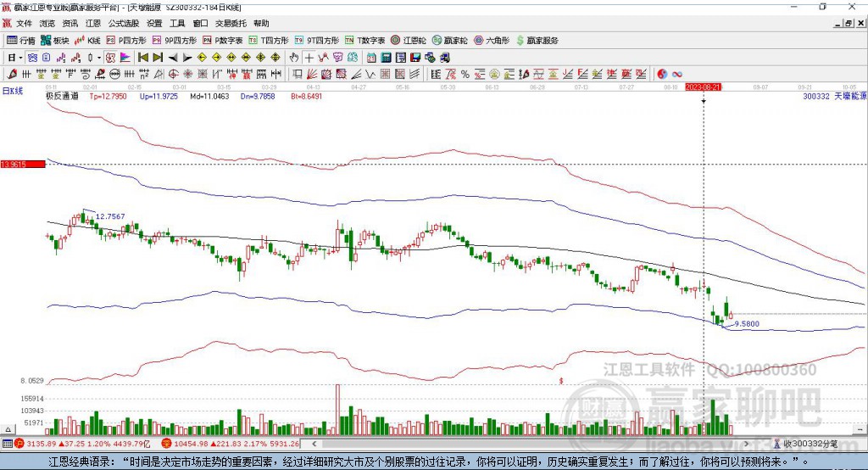Select the red fan lines drawing tool
The image size is (868, 470).
(x=312, y=75)
